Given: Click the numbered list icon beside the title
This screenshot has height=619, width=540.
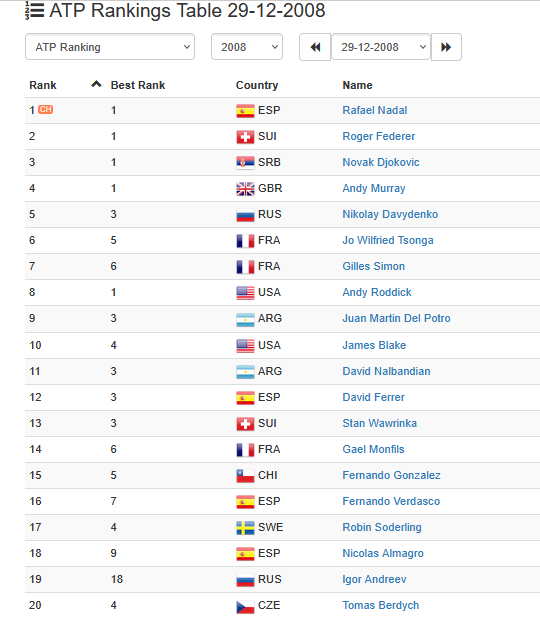Looking at the screenshot, I should click(34, 10).
